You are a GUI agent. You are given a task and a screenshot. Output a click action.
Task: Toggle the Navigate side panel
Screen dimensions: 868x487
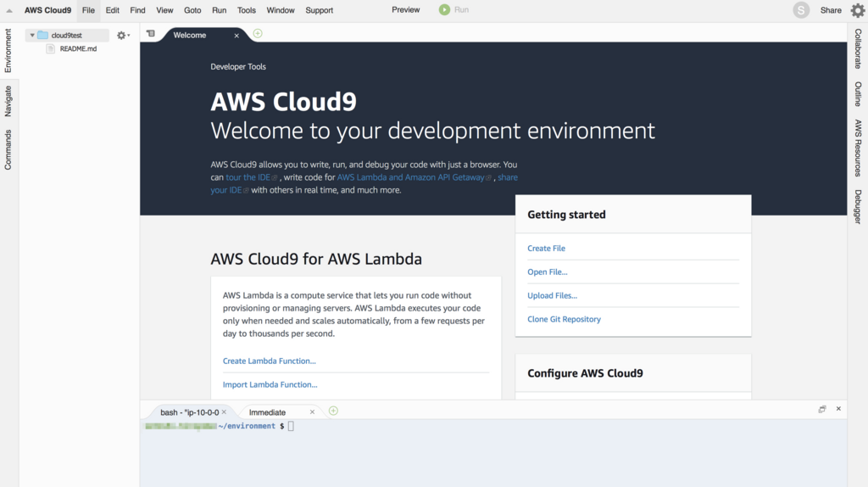[8, 101]
